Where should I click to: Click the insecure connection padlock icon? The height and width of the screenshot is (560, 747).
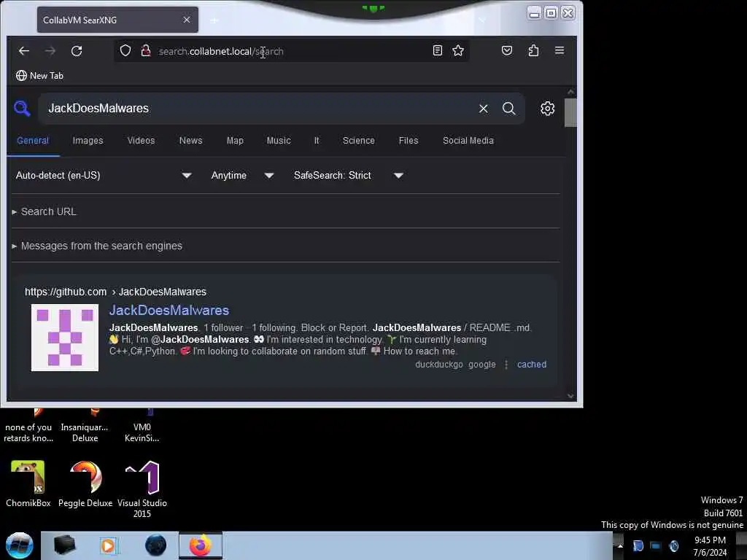(x=146, y=50)
